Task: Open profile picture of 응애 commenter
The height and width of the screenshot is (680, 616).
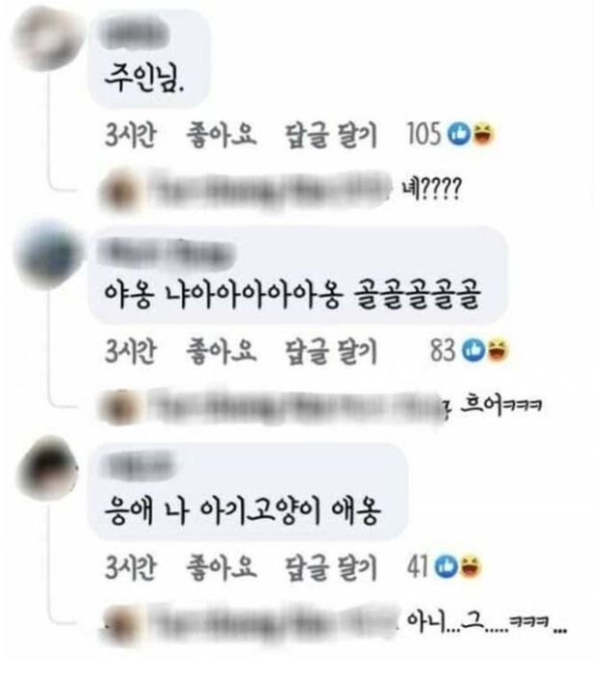Action: point(48,469)
